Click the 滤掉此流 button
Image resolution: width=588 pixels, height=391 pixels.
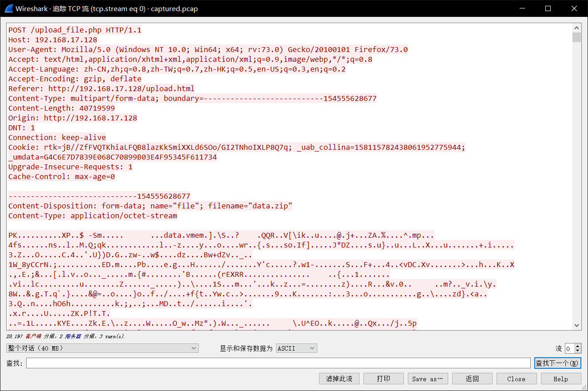coord(339,379)
